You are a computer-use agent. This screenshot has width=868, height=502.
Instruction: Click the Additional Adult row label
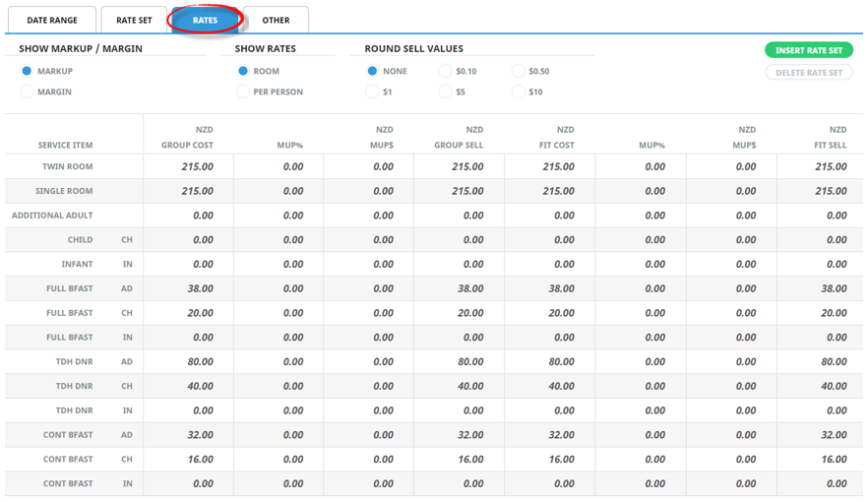pyautogui.click(x=52, y=216)
